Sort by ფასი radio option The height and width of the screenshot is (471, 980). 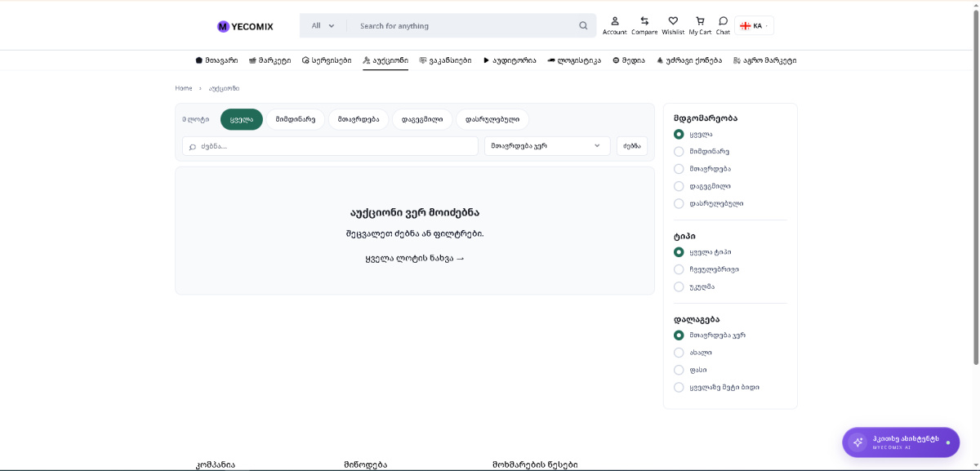[679, 370]
